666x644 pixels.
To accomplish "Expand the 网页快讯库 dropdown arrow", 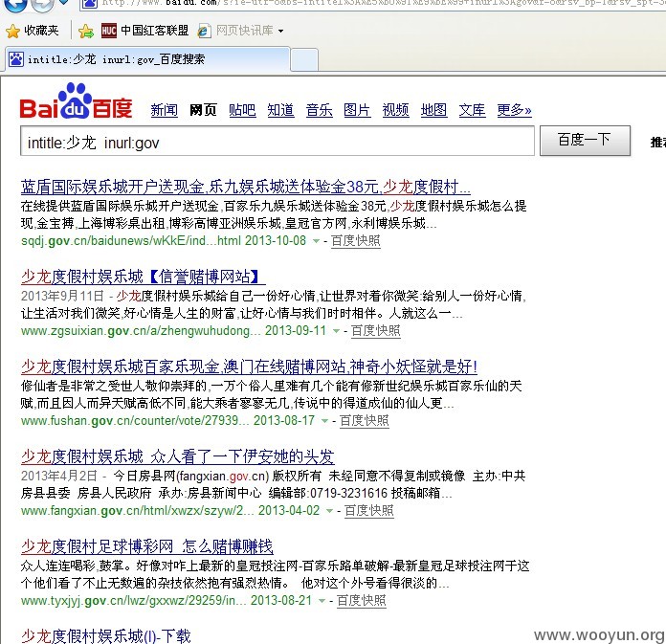I will pos(280,31).
